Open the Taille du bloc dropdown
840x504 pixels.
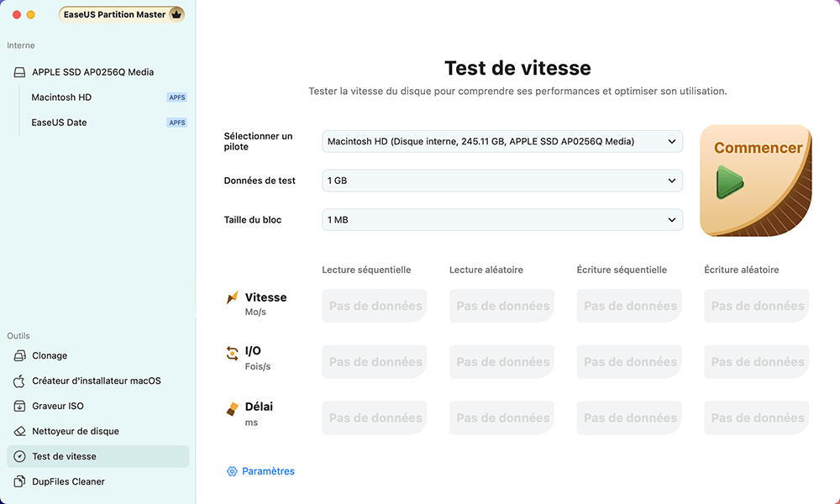coord(502,219)
